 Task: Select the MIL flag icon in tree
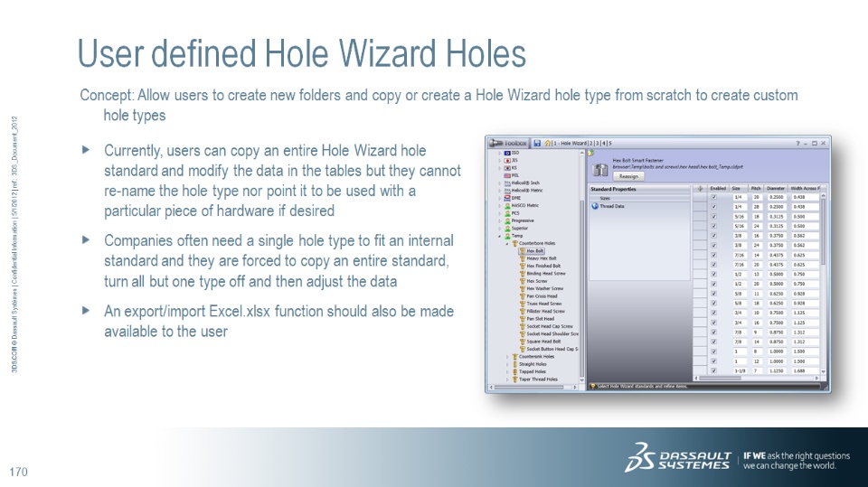tap(507, 175)
